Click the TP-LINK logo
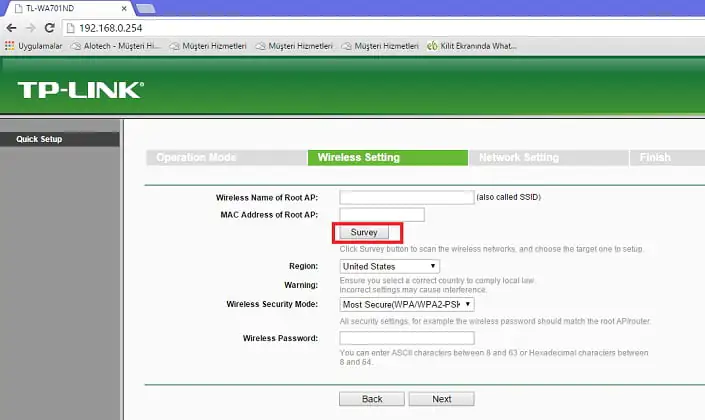The width and height of the screenshot is (705, 420). click(x=81, y=90)
